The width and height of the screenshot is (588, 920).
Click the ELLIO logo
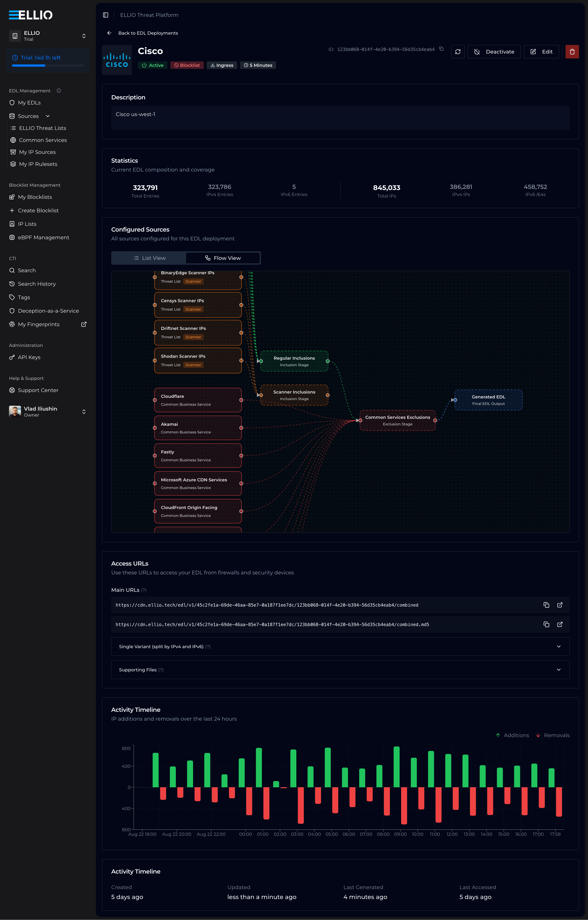(x=31, y=15)
